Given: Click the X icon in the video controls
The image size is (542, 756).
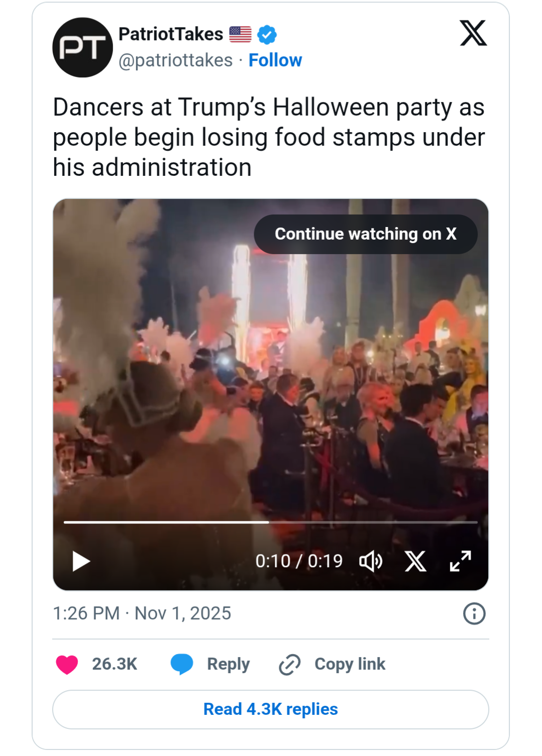Looking at the screenshot, I should click(415, 561).
